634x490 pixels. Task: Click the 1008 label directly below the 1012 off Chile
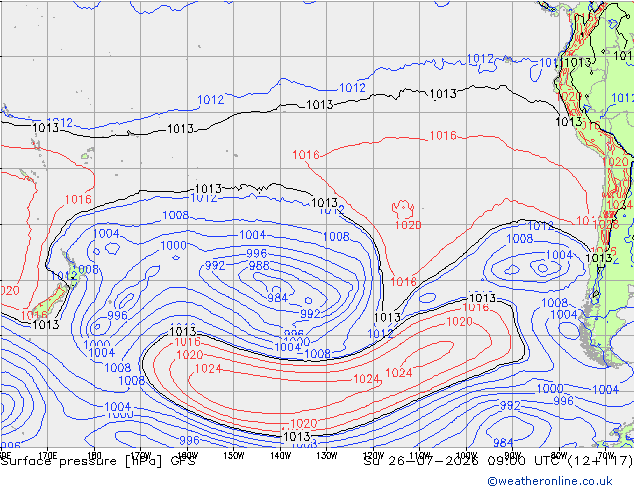(520, 239)
